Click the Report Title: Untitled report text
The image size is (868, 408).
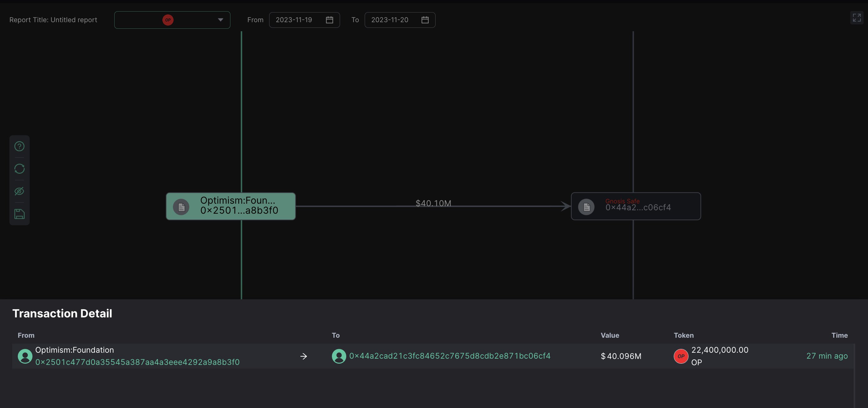click(x=53, y=20)
